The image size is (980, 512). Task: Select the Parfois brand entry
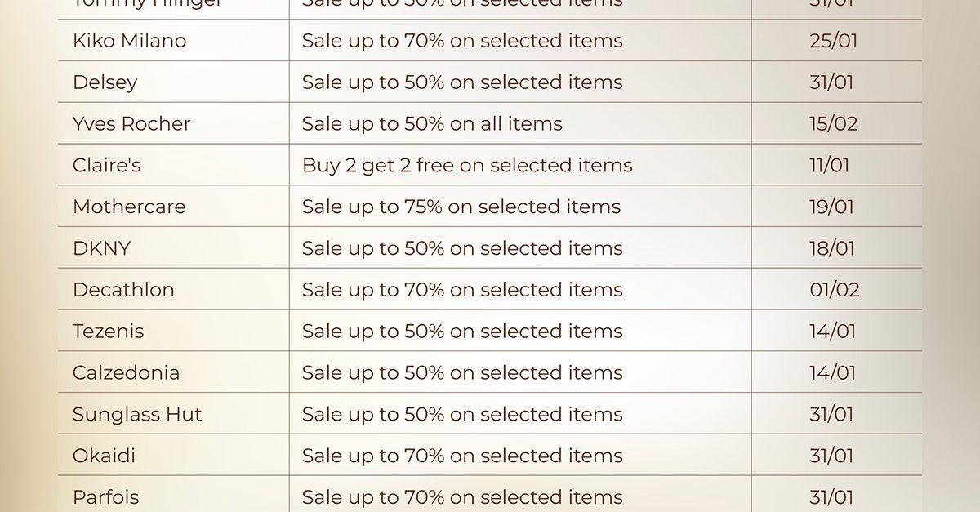(105, 497)
